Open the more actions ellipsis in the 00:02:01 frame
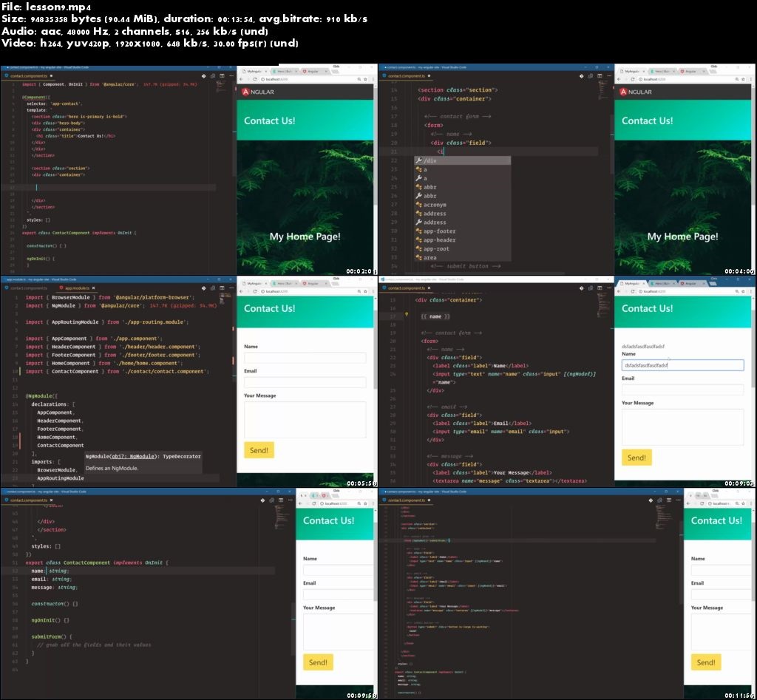Viewport: 757px width, 700px height. pyautogui.click(x=231, y=76)
